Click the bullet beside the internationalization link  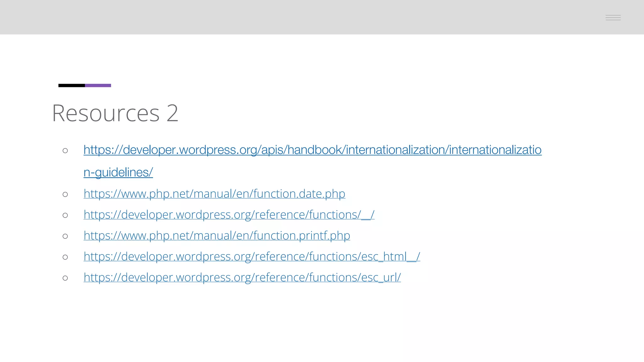point(65,151)
